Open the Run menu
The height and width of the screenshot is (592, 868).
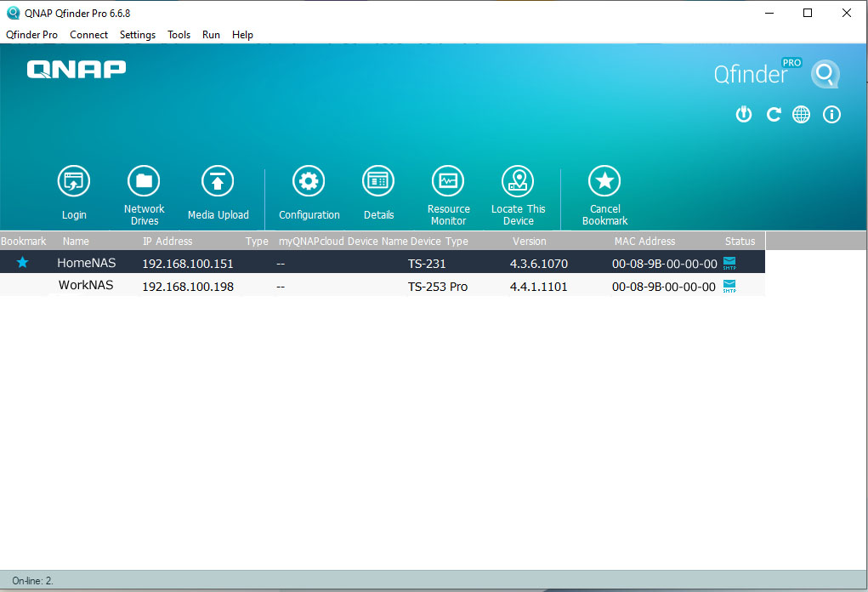211,35
